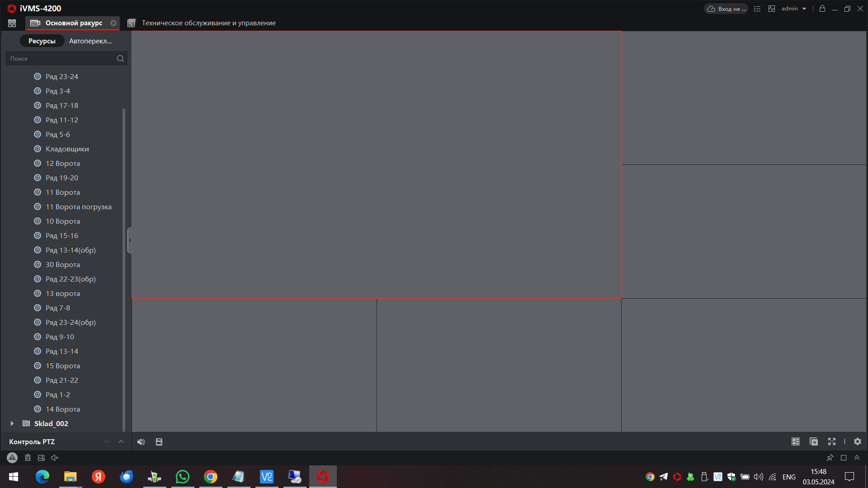Select camera Ряд 15-16
This screenshot has width=868, height=488.
click(62, 236)
